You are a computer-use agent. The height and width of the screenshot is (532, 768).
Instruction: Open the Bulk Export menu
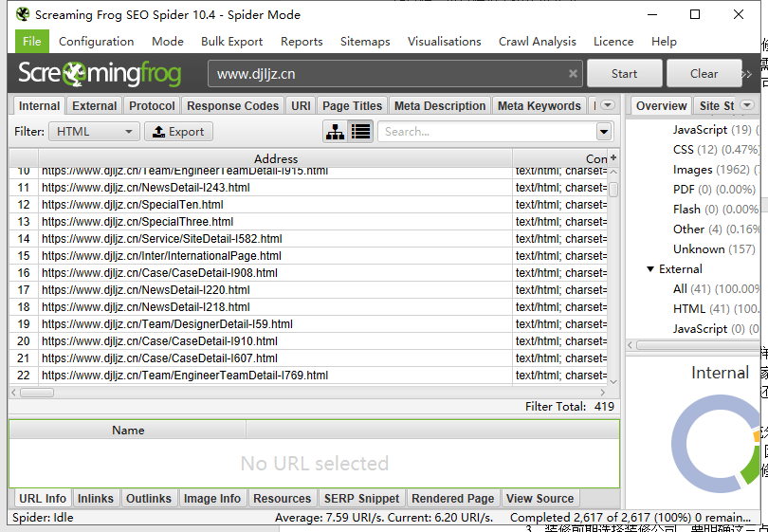point(231,42)
